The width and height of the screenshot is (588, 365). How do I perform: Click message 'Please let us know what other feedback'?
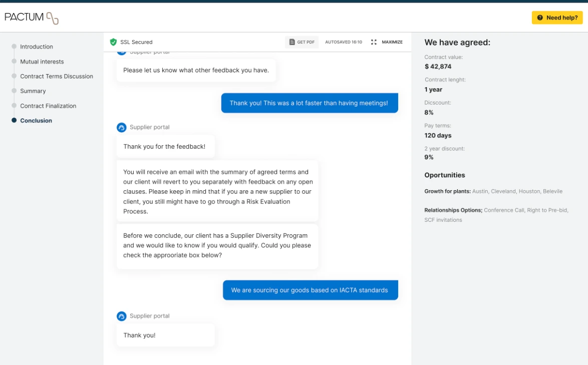196,70
